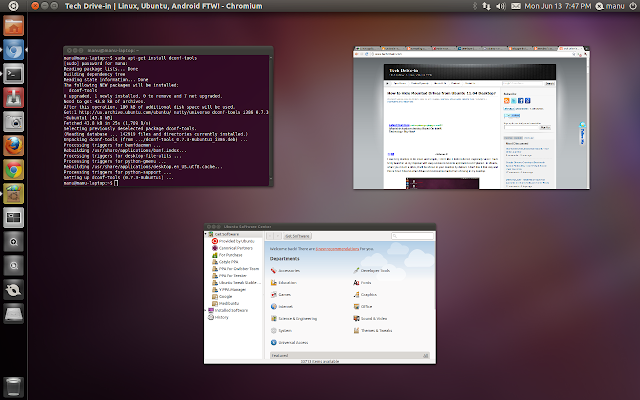Open the Office department
The height and width of the screenshot is (400, 640).
click(363, 307)
